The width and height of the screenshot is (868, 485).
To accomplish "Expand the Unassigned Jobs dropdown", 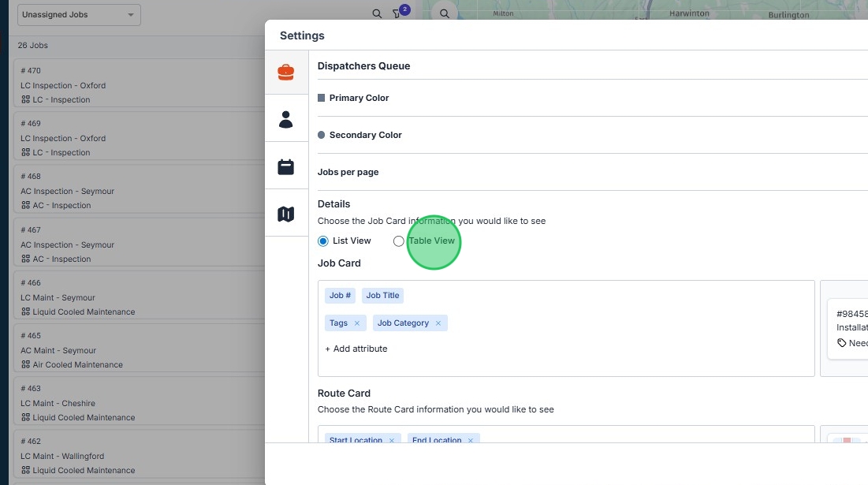I will [78, 15].
